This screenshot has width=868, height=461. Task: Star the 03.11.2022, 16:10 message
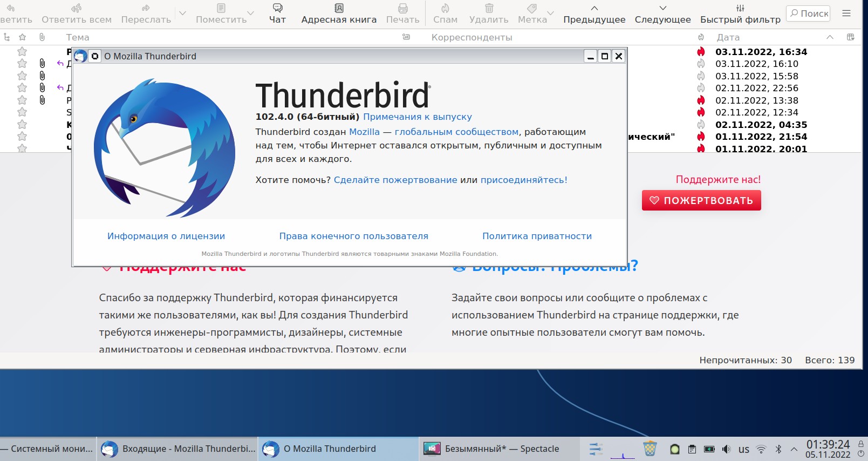[x=22, y=64]
